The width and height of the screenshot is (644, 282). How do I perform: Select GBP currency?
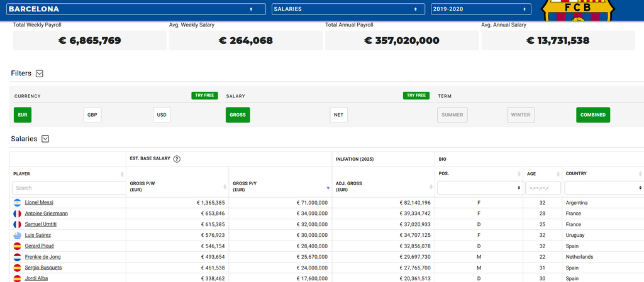tap(92, 115)
